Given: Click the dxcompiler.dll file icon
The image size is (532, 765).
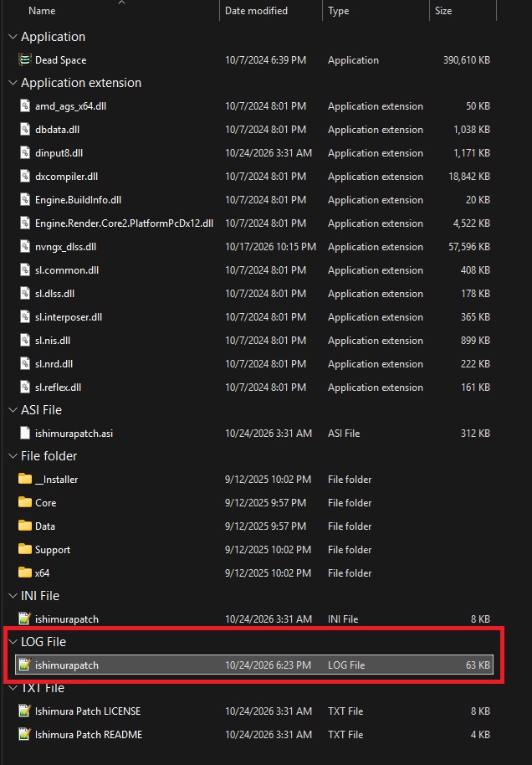Looking at the screenshot, I should click(x=25, y=176).
